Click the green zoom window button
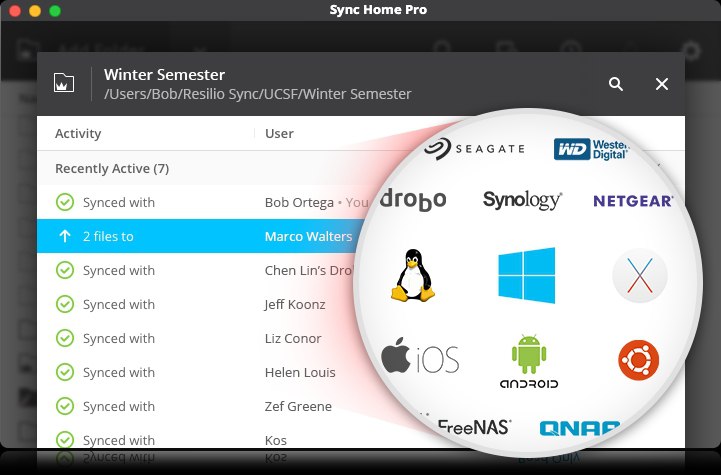721x475 pixels. [x=55, y=11]
